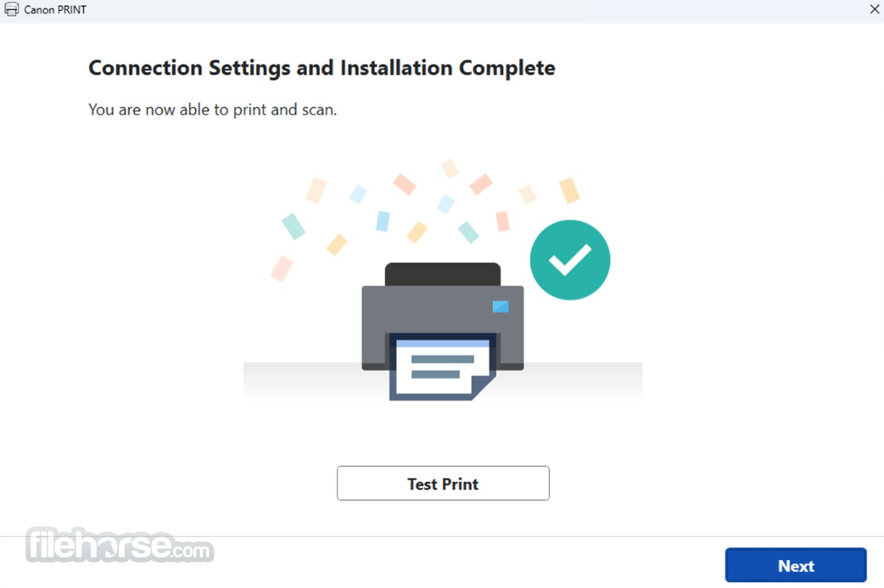Click the yellow confetti piece above the checkmark
Viewport: 884px width, 588px height.
point(569,191)
